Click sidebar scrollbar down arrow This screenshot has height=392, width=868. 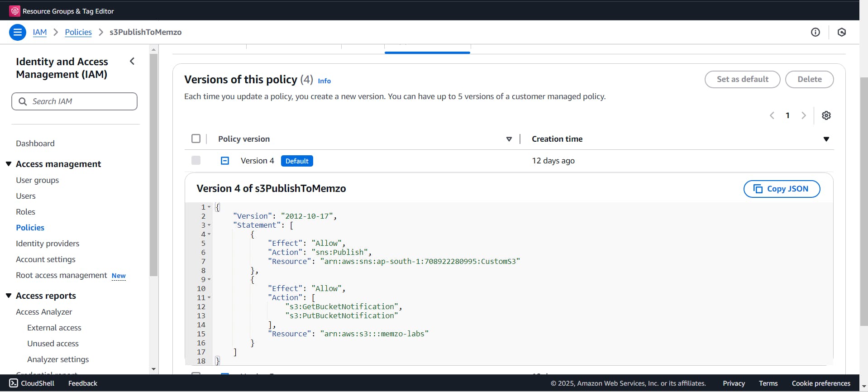click(154, 369)
